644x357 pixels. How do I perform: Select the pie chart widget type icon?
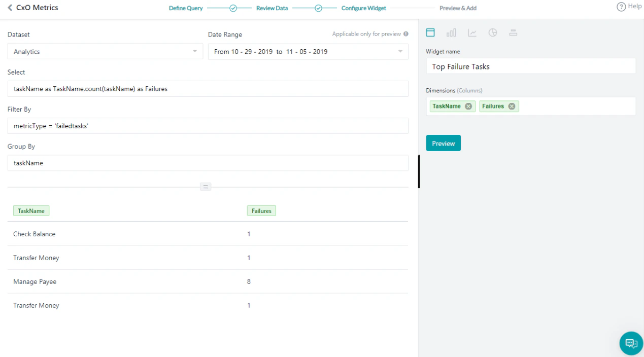pyautogui.click(x=493, y=32)
